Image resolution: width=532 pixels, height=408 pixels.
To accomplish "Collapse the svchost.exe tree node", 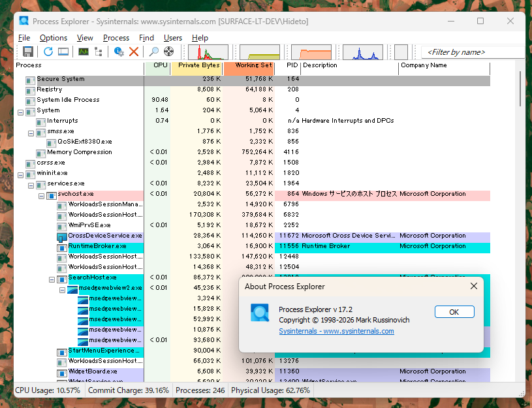I will [41, 196].
